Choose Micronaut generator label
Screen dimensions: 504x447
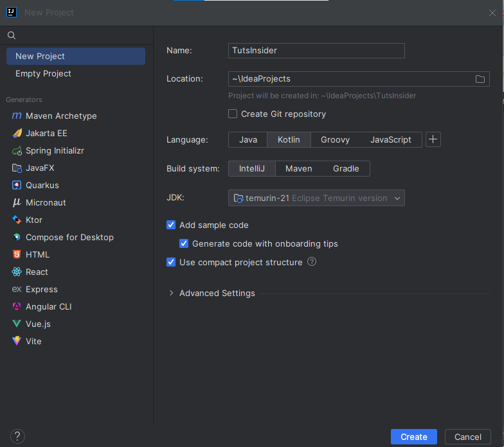point(46,203)
